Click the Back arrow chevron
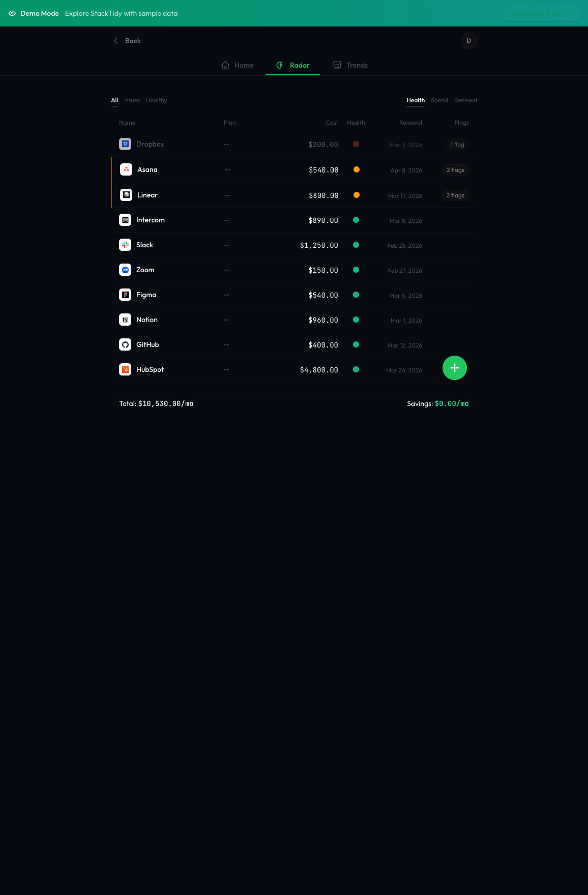The width and height of the screenshot is (588, 895). click(115, 41)
